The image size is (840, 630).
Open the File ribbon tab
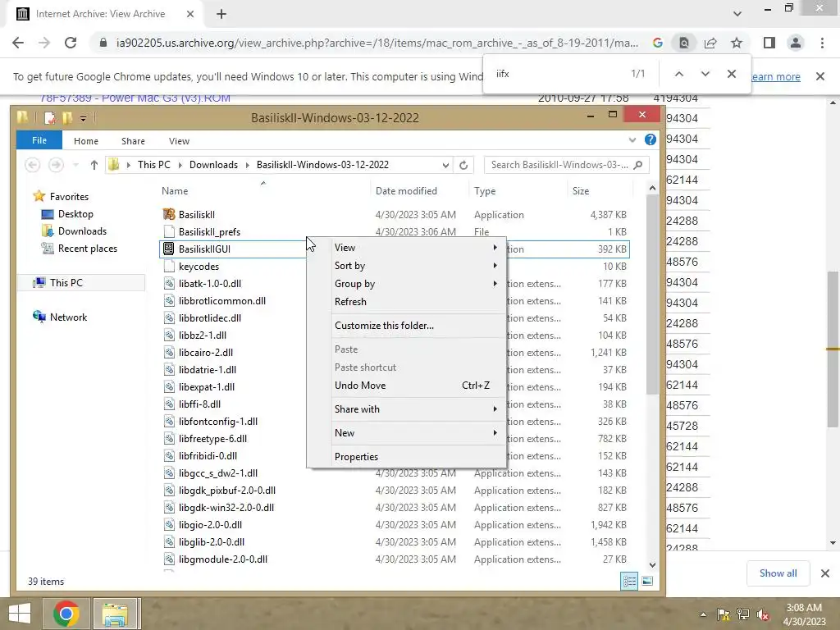(x=39, y=140)
